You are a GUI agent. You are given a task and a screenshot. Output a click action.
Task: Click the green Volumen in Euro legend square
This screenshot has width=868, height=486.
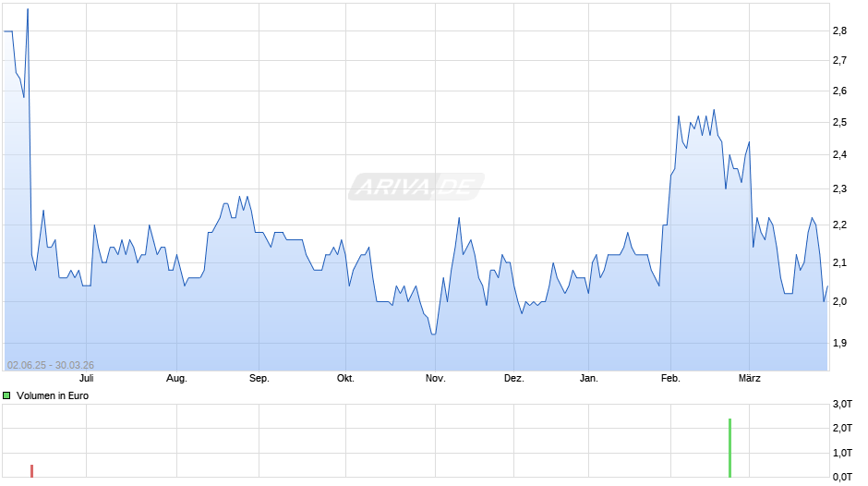coord(6,395)
